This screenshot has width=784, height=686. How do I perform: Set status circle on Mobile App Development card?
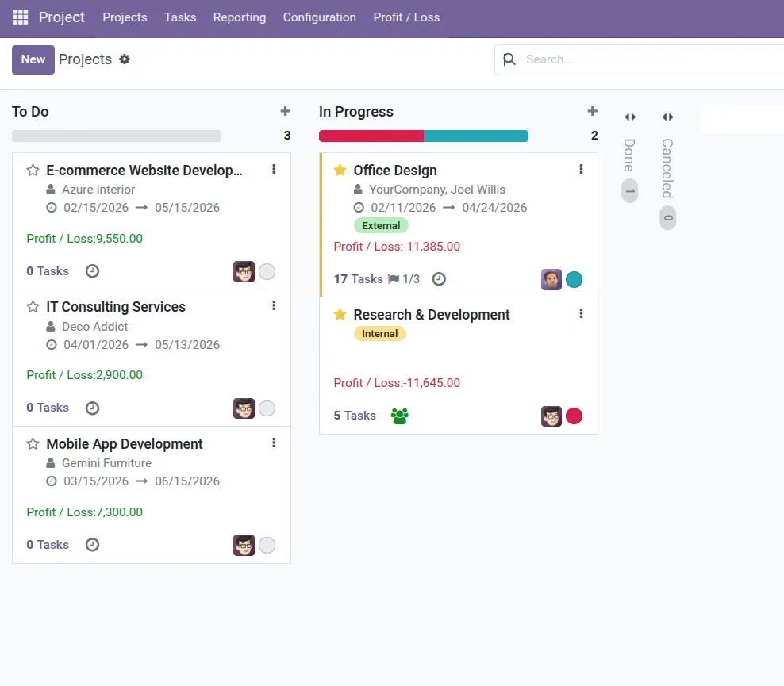pos(267,545)
